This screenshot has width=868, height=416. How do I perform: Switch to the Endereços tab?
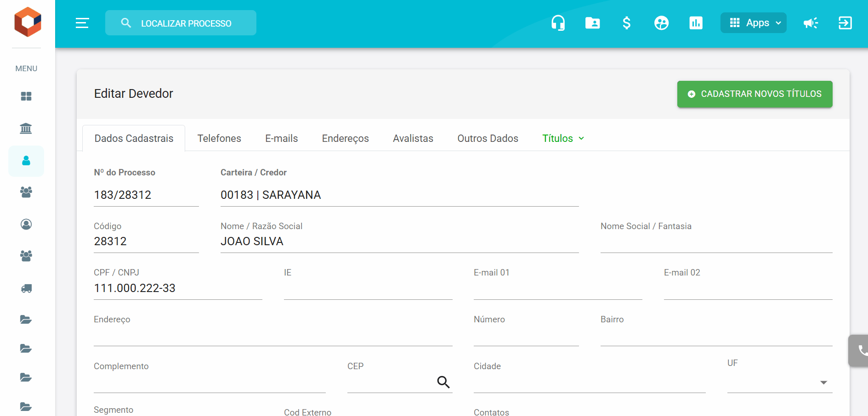click(x=346, y=138)
